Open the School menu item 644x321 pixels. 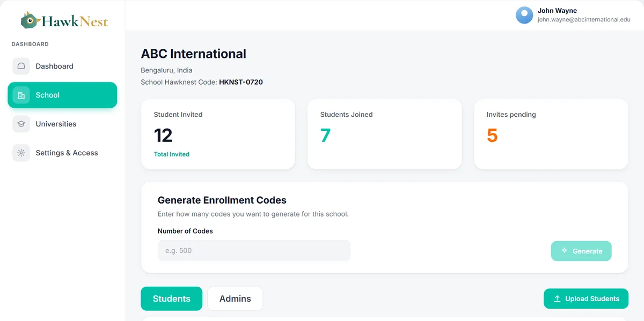(62, 95)
